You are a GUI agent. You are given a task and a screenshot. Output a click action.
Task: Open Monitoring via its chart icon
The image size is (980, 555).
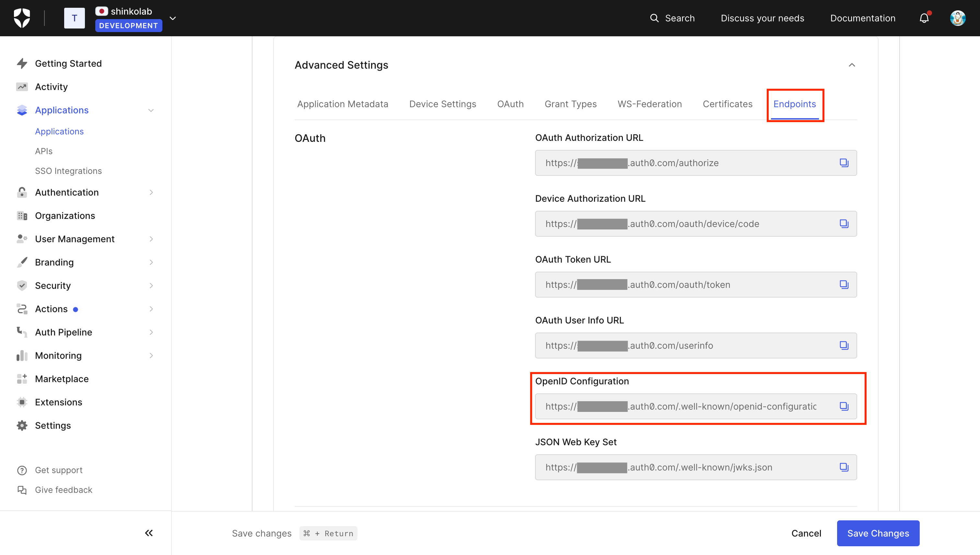pyautogui.click(x=22, y=355)
